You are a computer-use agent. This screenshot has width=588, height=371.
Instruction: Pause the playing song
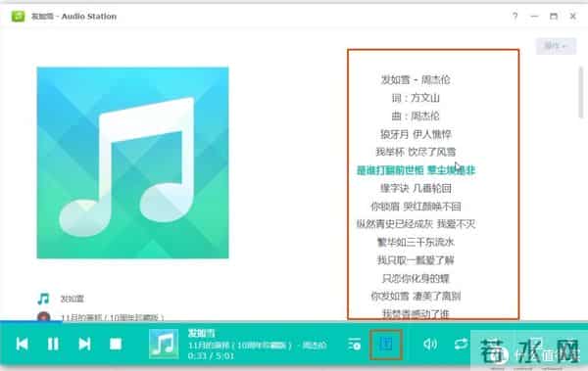pos(53,344)
